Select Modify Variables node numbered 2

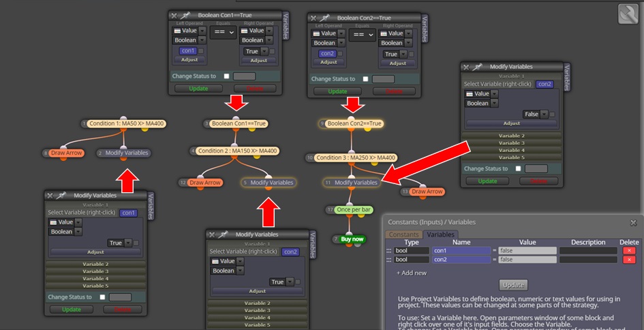[127, 153]
